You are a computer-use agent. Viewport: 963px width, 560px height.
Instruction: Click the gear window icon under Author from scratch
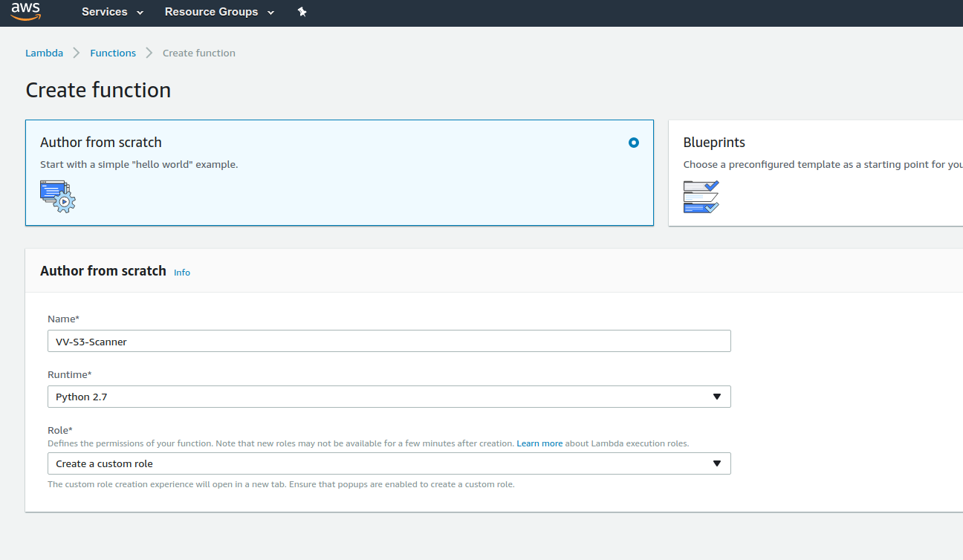(x=58, y=196)
